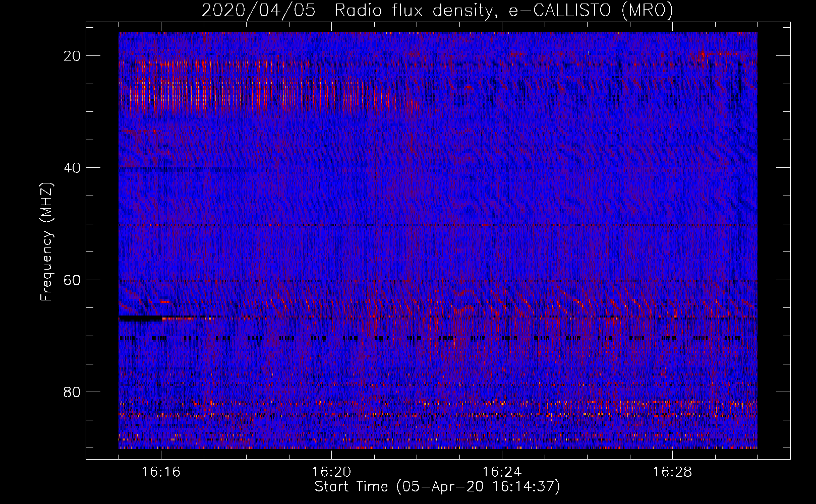The image size is (816, 504).
Task: Click the time tick label "16:20"
Action: 331,472
